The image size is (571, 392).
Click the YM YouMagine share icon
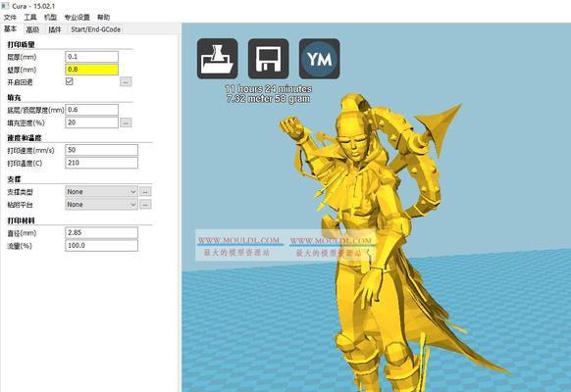[320, 59]
